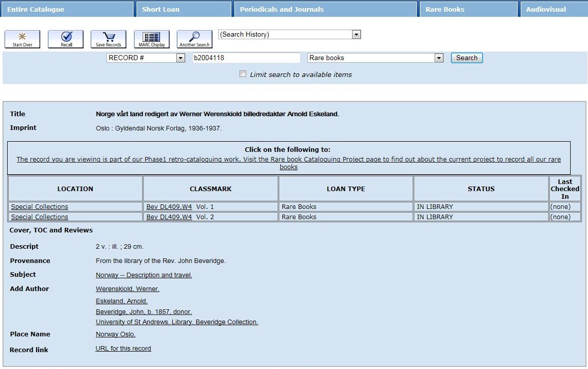Click the book title Norge vårt land text
Viewport: 588px width, 369px height.
pyautogui.click(x=217, y=114)
